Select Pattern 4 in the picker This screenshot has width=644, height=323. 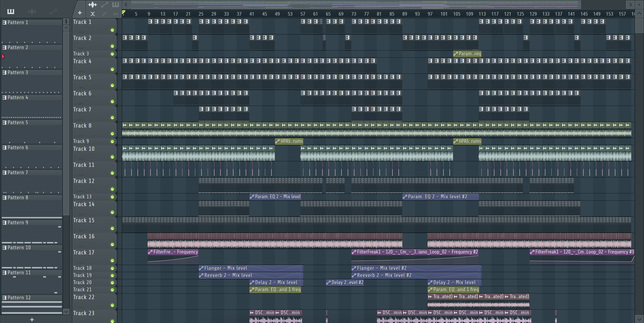(x=32, y=97)
